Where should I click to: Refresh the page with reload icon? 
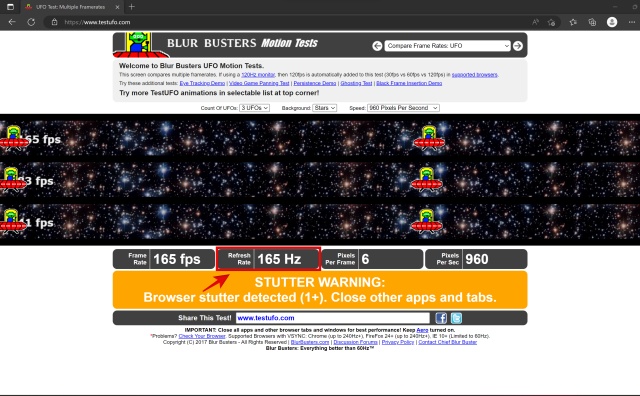(31, 22)
